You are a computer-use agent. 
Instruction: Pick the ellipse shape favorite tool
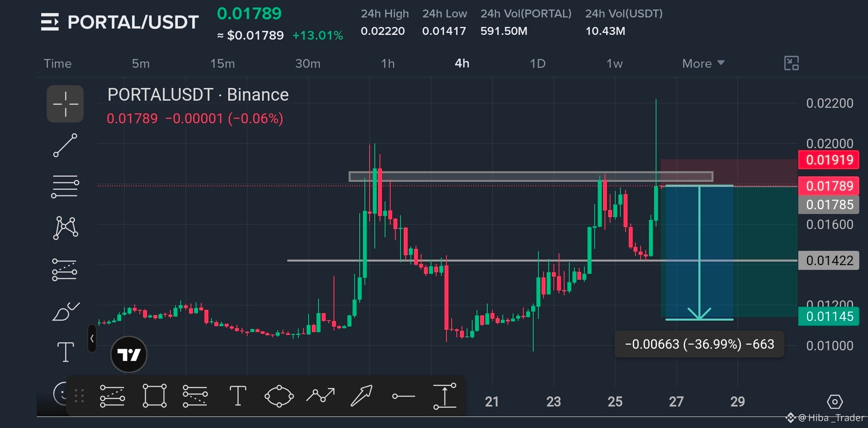point(279,396)
